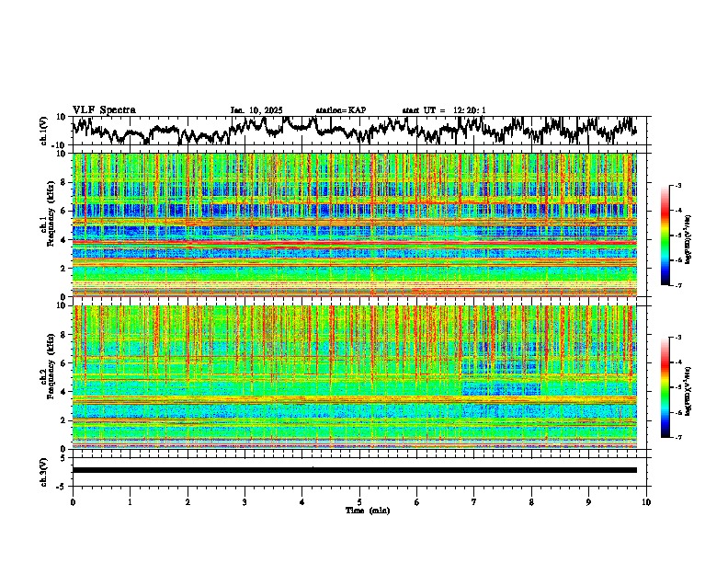Image resolution: width=728 pixels, height=563 pixels.
Task: Click time axis tick label "9"
Action: (588, 502)
